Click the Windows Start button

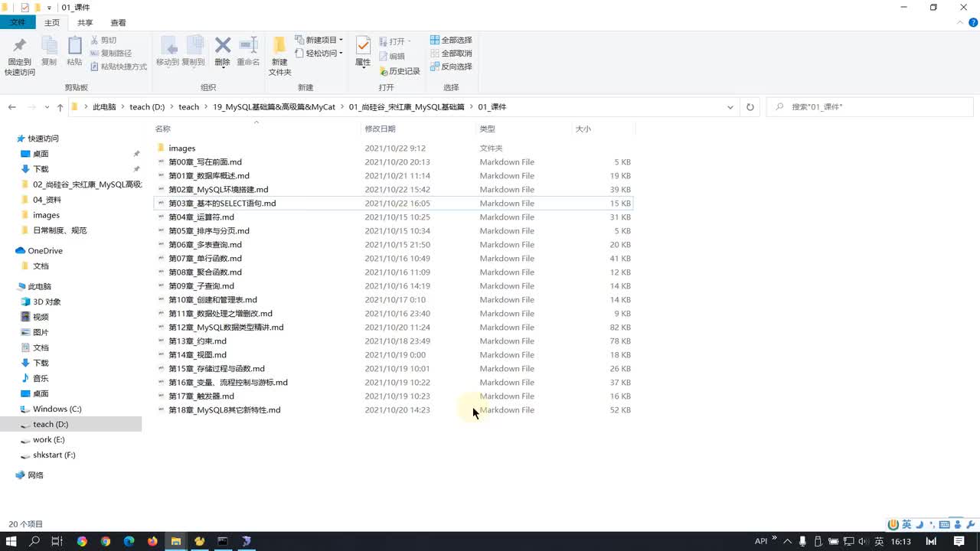(x=11, y=541)
